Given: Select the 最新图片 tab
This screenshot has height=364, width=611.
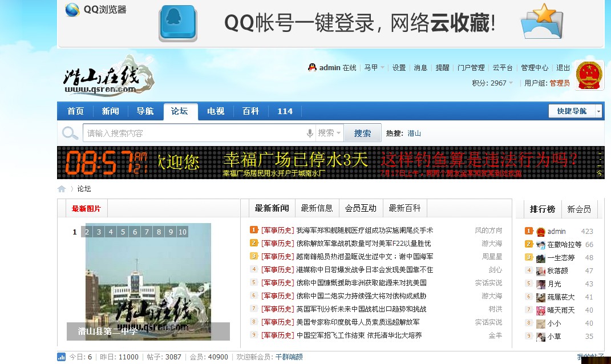Looking at the screenshot, I should pos(86,208).
